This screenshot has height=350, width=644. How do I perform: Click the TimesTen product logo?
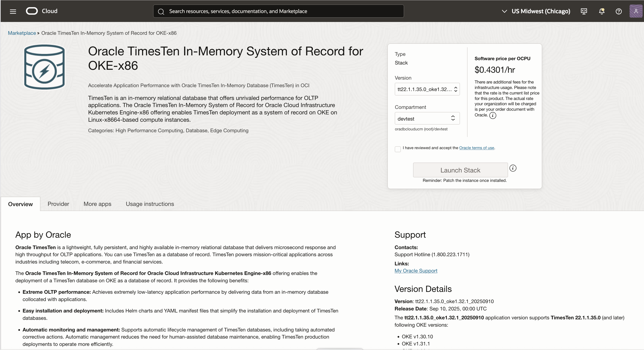tap(44, 67)
